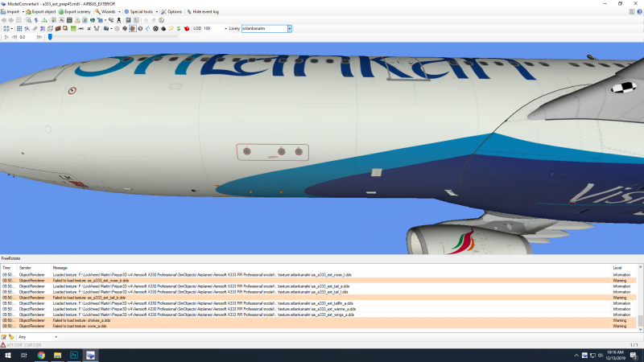Viewport: 644px width, 362px height.
Task: Click the forward arrow navigation icon
Action: (x=11, y=20)
